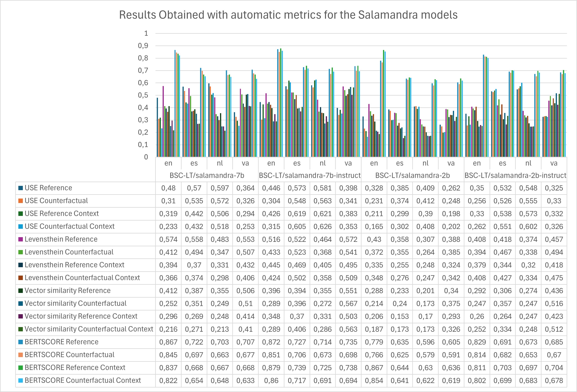This screenshot has height=392, width=577.
Task: Select the BSC-LT/salamandra-2b-instruct group label
Action: pyautogui.click(x=516, y=176)
